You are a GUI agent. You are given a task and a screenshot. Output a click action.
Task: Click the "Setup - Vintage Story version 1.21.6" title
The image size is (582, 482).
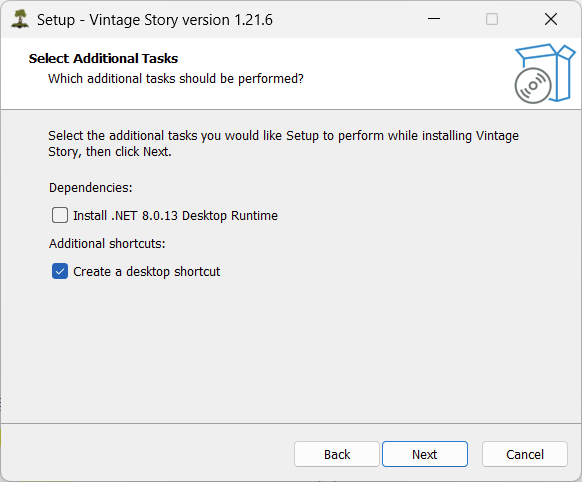click(155, 20)
